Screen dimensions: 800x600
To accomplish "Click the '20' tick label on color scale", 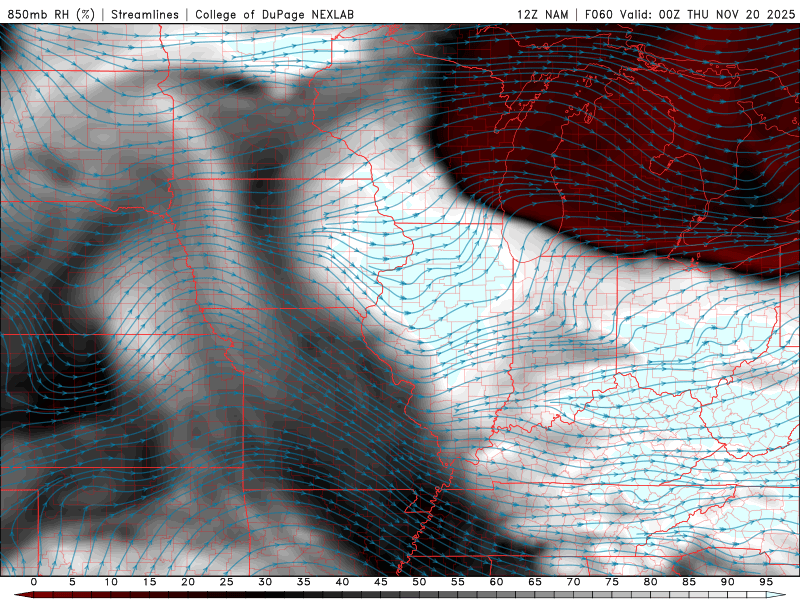I will (188, 582).
